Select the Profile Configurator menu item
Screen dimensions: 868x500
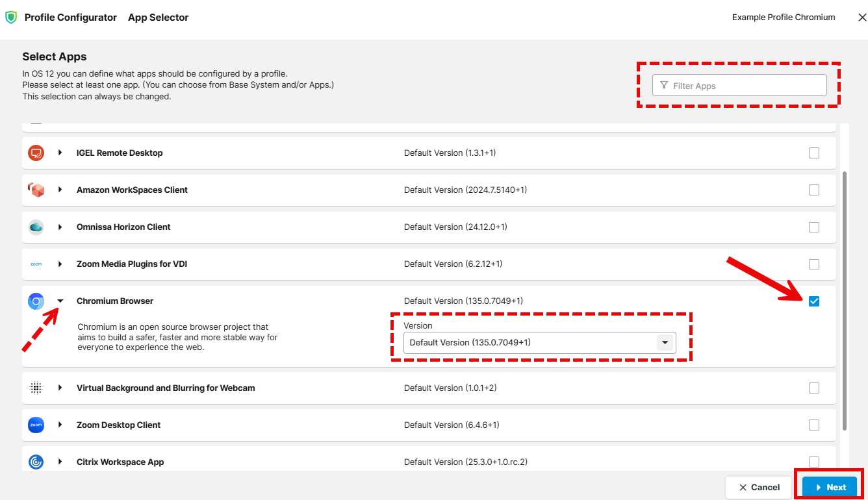(71, 18)
